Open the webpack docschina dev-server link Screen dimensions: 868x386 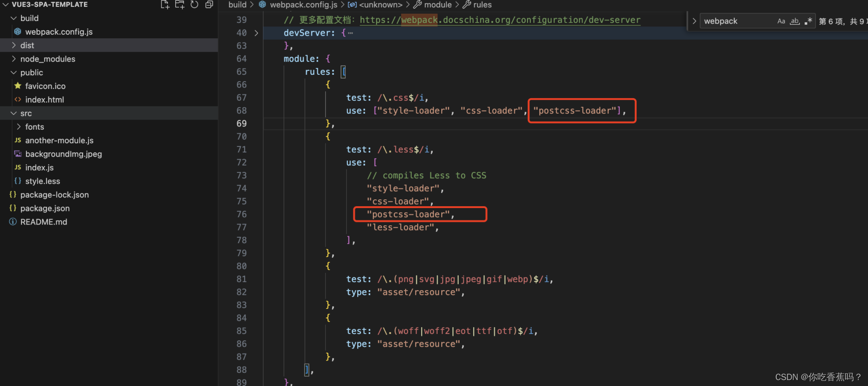click(x=500, y=20)
